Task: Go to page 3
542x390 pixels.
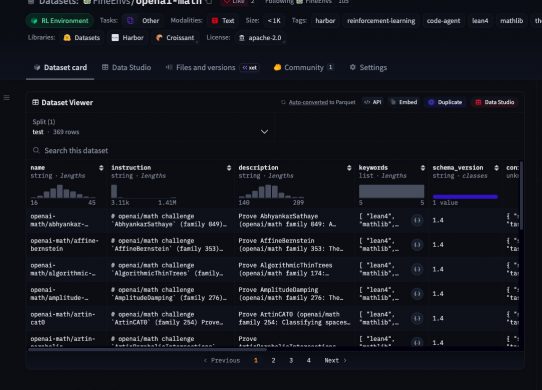Action: tap(291, 361)
